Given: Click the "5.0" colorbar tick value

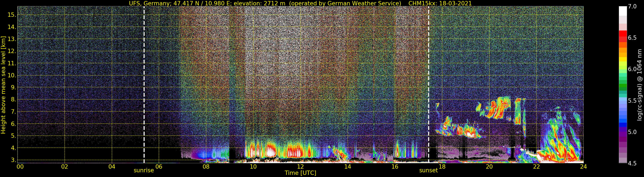Looking at the screenshot, I should (x=632, y=132).
